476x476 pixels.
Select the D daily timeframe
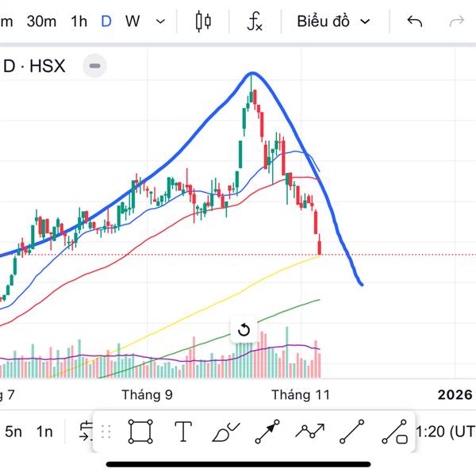click(106, 21)
